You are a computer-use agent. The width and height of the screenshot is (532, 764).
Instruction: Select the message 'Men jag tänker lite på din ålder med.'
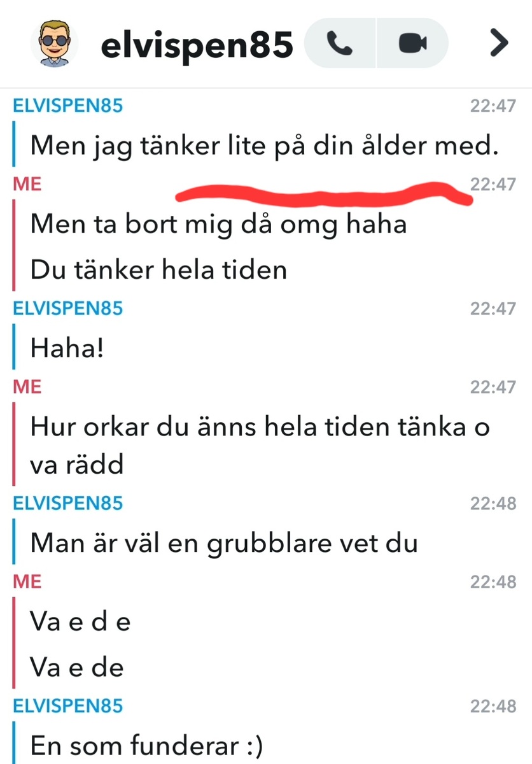(263, 147)
